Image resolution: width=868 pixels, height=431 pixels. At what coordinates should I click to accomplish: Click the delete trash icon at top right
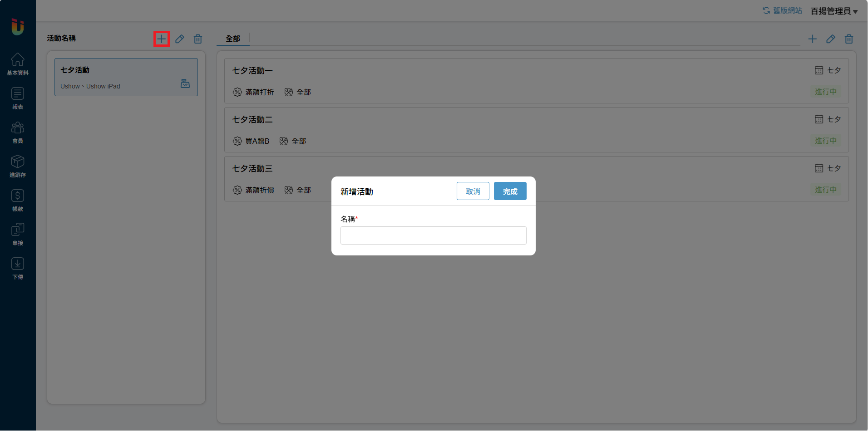pos(848,39)
